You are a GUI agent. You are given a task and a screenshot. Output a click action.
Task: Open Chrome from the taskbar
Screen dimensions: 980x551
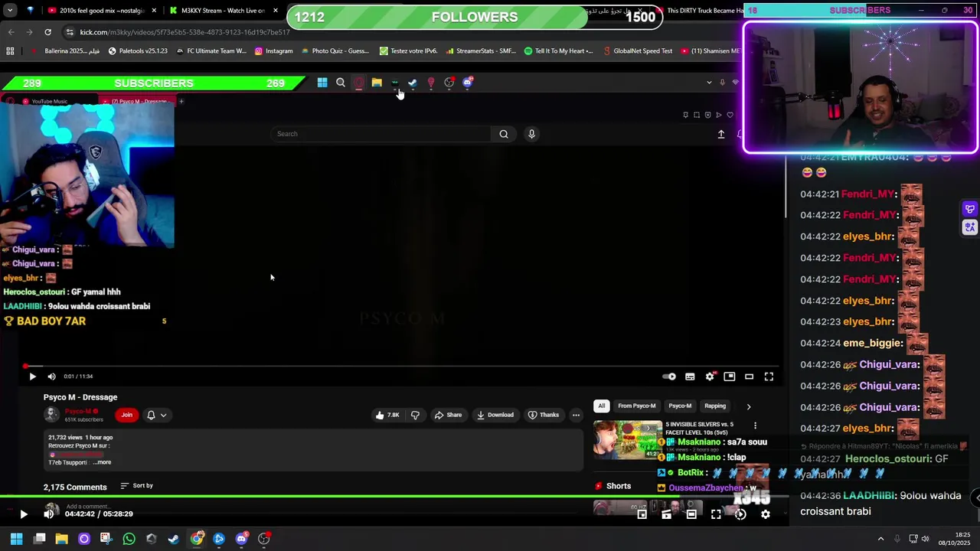coord(197,539)
